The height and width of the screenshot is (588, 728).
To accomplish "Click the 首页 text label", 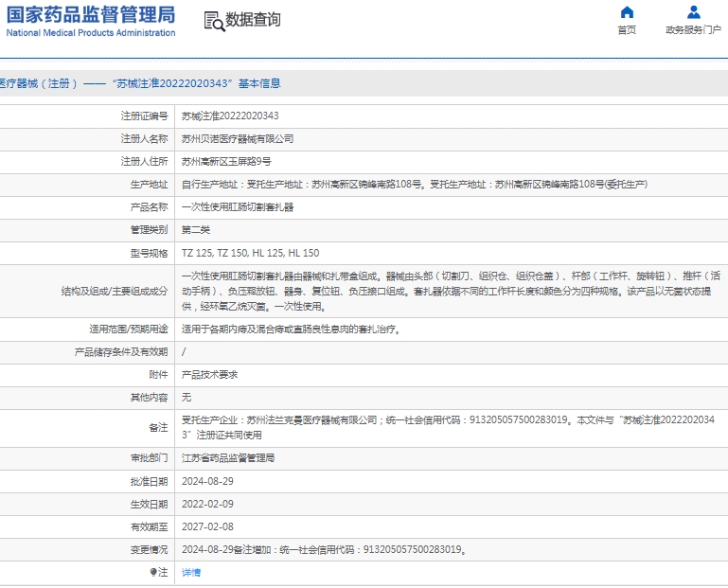I will (x=627, y=29).
